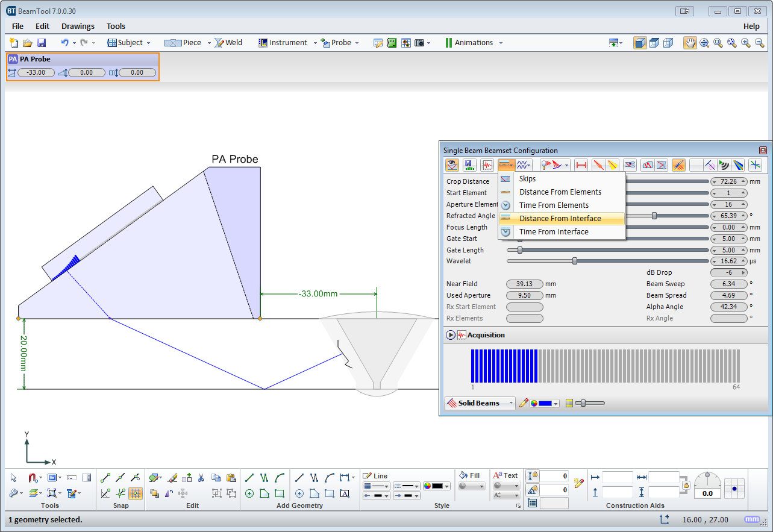Click the save beamset icon in Beamset Configuration
The height and width of the screenshot is (532, 773).
[469, 164]
